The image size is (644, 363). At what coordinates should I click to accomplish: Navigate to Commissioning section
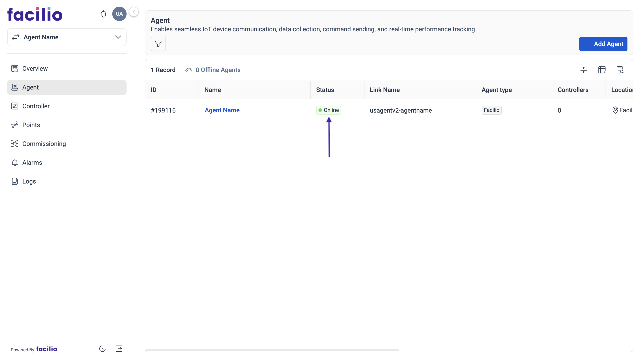[44, 143]
